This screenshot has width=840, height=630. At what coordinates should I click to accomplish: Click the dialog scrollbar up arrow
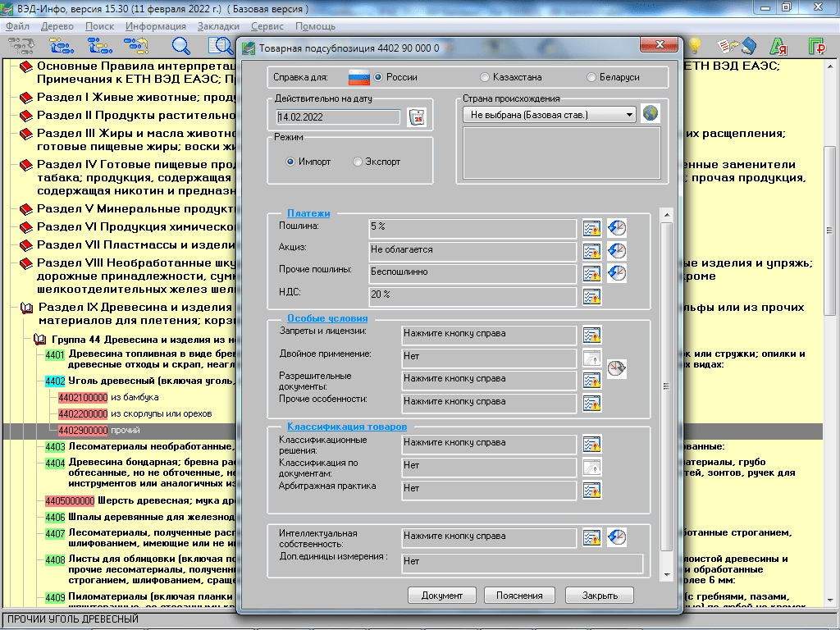pos(666,215)
